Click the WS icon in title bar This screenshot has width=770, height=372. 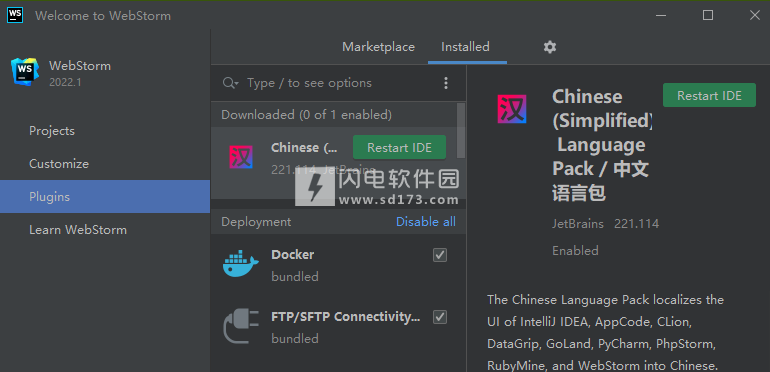[x=15, y=15]
